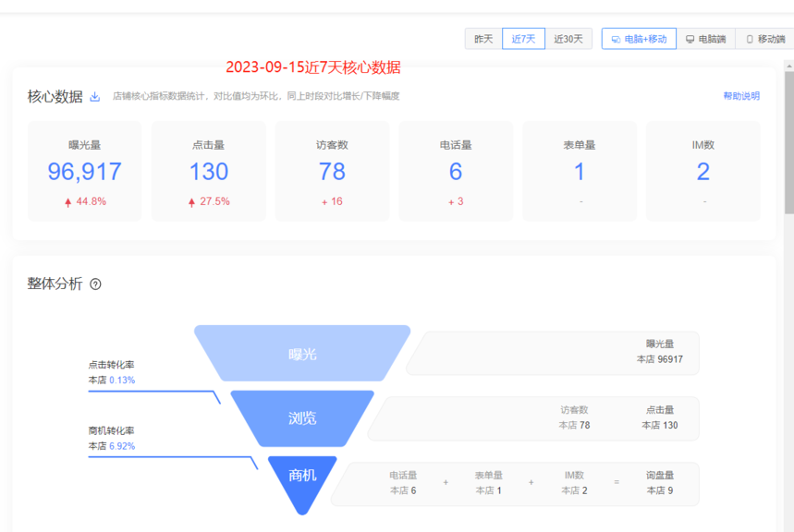Download core data via download icon
The height and width of the screenshot is (532, 794).
[94, 96]
